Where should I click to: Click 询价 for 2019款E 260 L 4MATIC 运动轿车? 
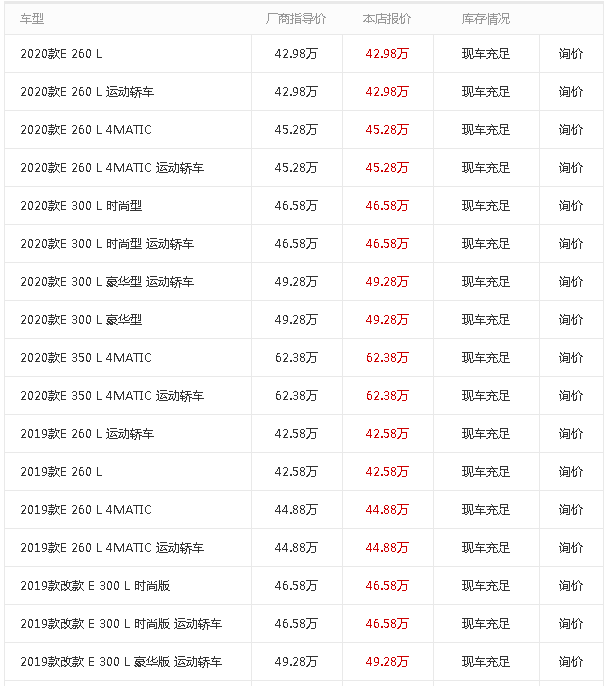[571, 548]
